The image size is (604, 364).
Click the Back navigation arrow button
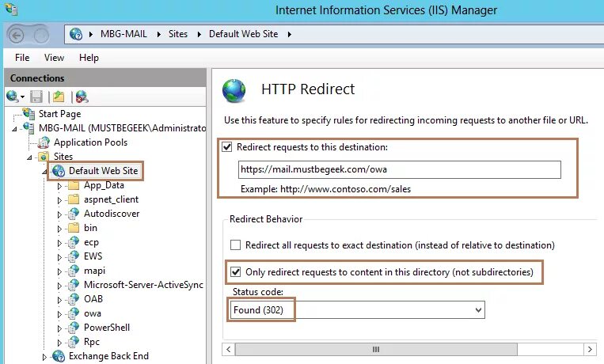(16, 36)
